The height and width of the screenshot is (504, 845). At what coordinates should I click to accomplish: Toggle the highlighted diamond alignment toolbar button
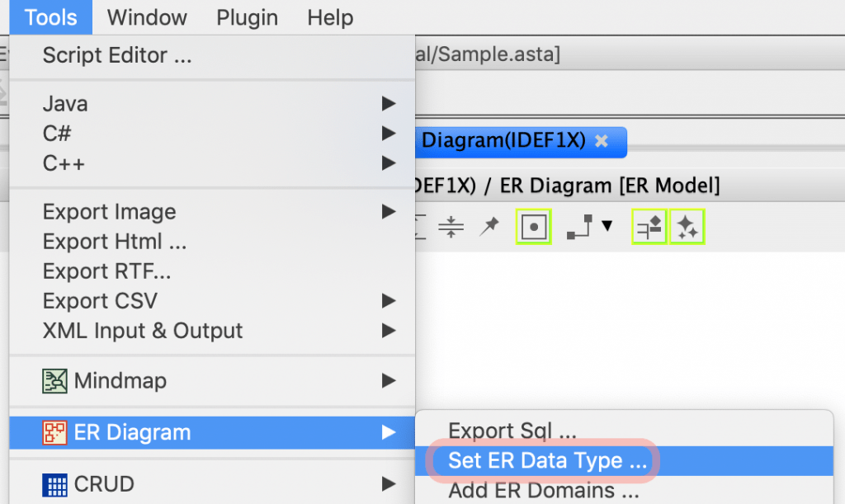click(x=649, y=224)
